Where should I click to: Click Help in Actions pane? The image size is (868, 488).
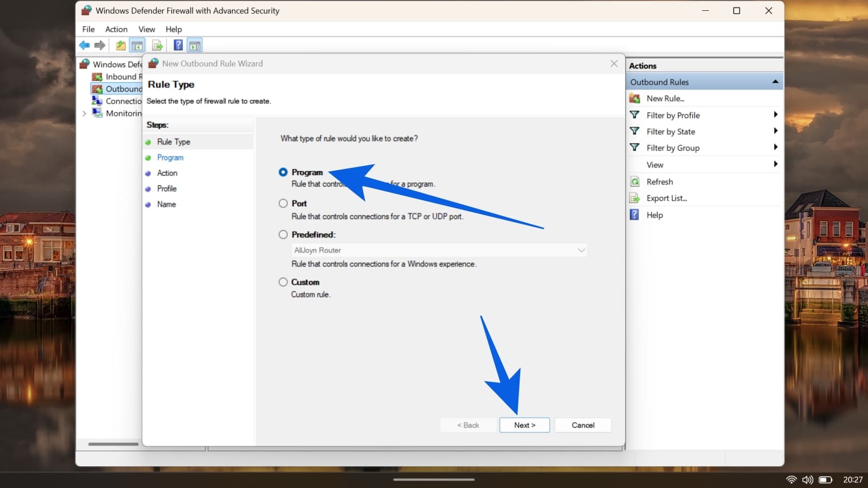point(654,215)
